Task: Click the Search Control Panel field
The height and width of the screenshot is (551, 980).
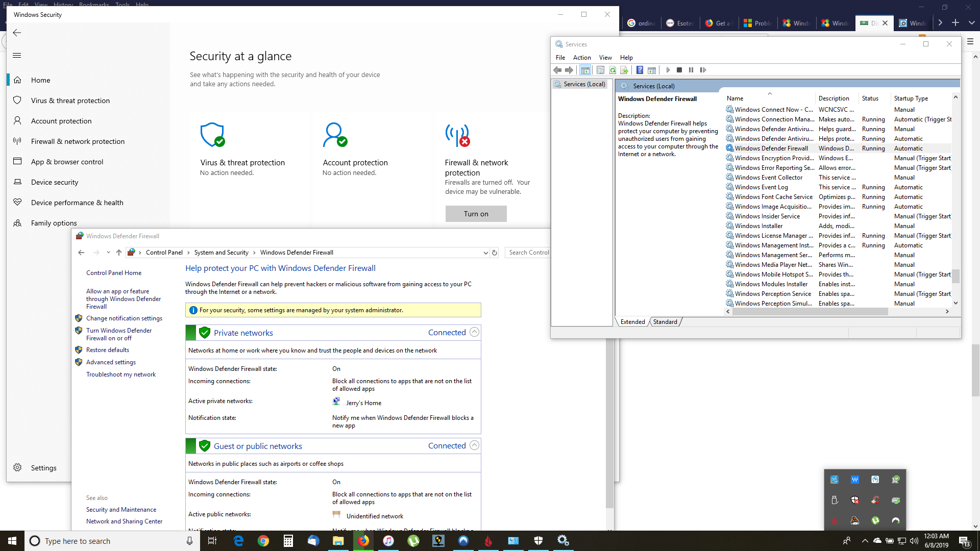Action: [528, 253]
